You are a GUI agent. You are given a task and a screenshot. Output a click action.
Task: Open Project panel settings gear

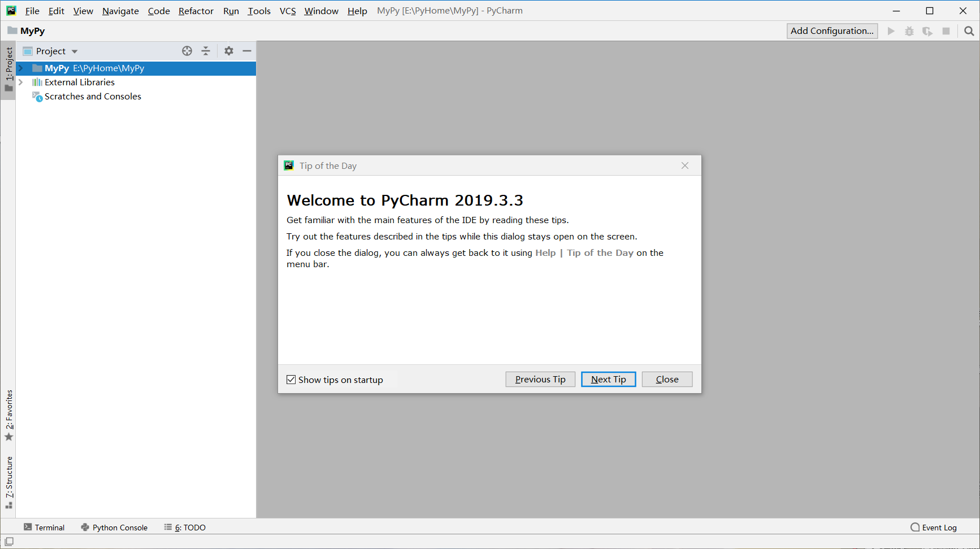(x=229, y=51)
